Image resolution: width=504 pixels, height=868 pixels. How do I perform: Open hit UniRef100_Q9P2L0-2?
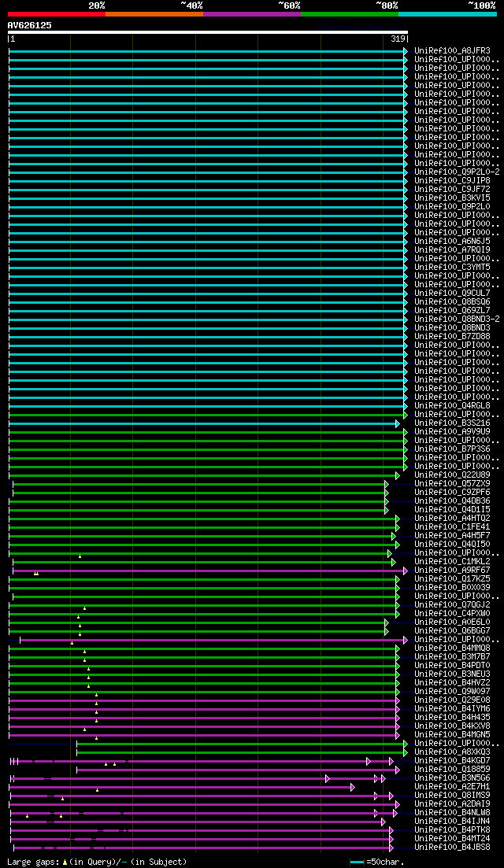point(457,172)
